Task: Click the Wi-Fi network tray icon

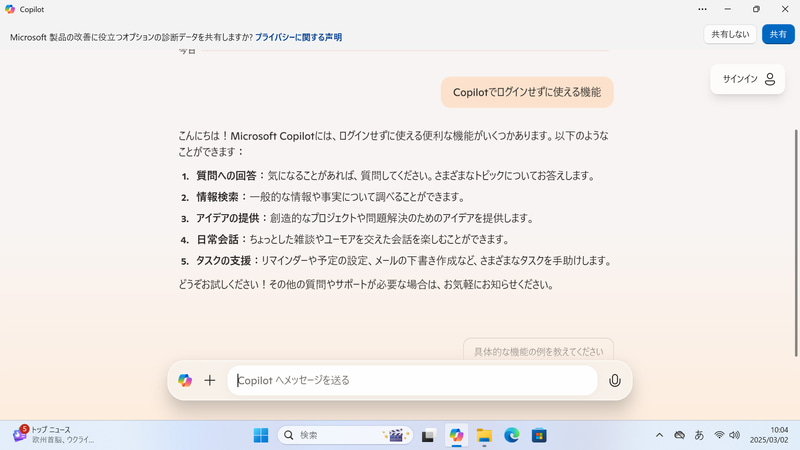Action: coord(719,435)
